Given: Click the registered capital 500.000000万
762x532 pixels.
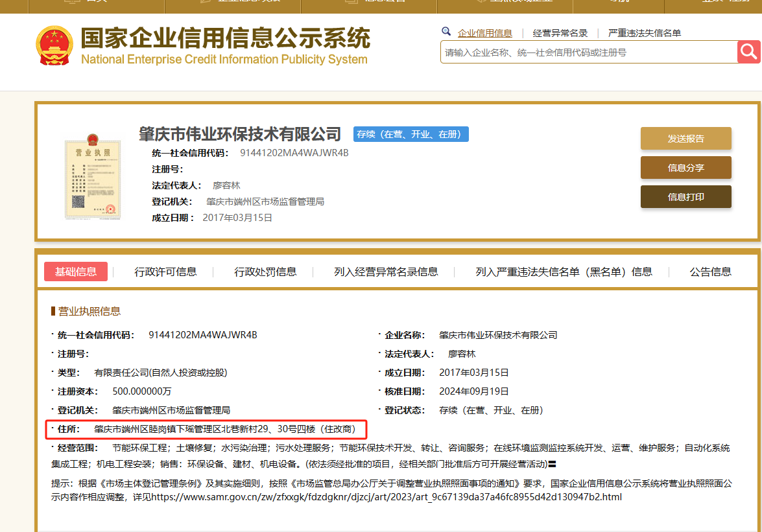Looking at the screenshot, I should click(x=142, y=391).
